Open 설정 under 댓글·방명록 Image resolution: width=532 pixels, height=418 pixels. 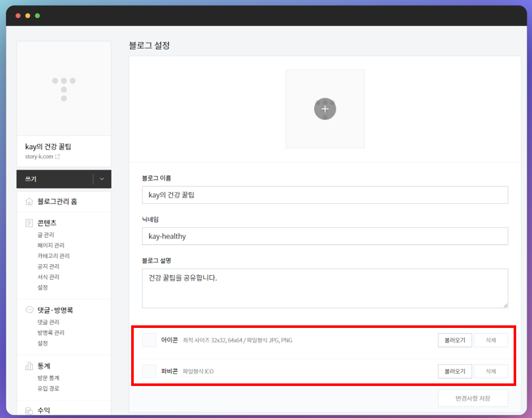43,343
